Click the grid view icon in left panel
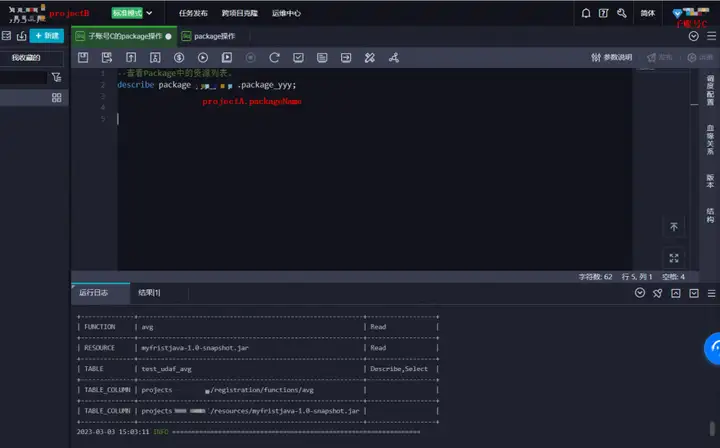Image resolution: width=720 pixels, height=448 pixels. coord(56,97)
